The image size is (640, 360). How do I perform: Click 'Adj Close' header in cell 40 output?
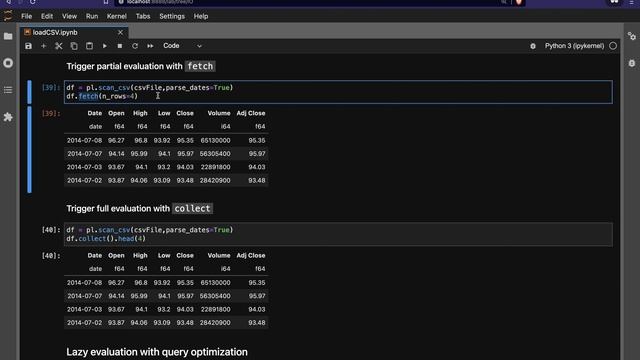(x=251, y=256)
